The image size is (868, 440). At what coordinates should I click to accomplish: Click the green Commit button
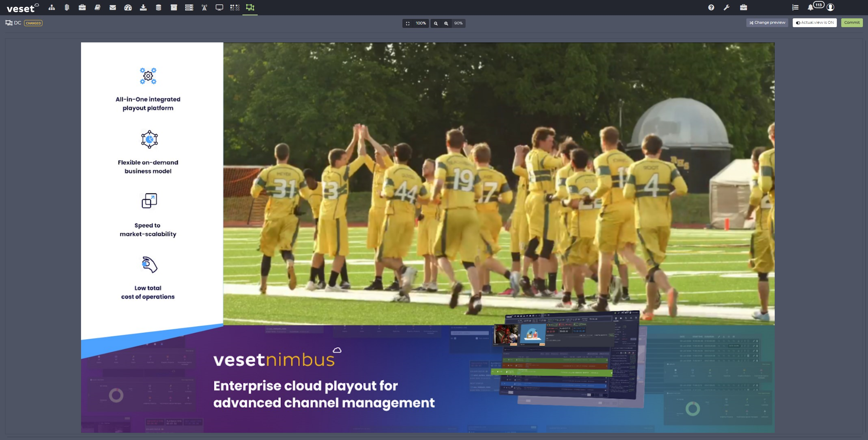[852, 23]
